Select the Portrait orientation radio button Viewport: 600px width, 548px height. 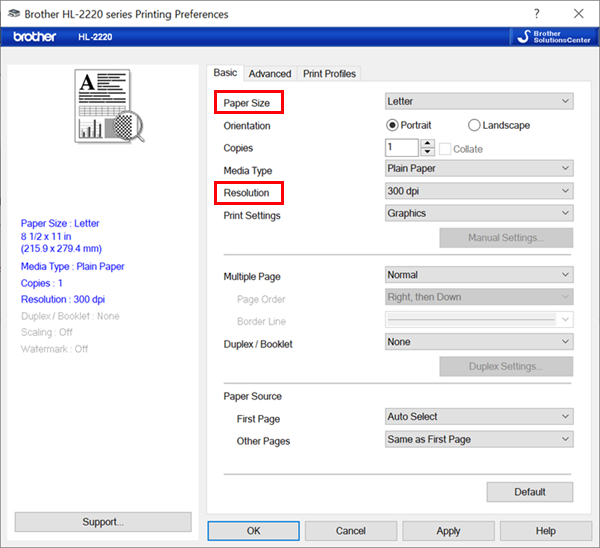click(392, 125)
